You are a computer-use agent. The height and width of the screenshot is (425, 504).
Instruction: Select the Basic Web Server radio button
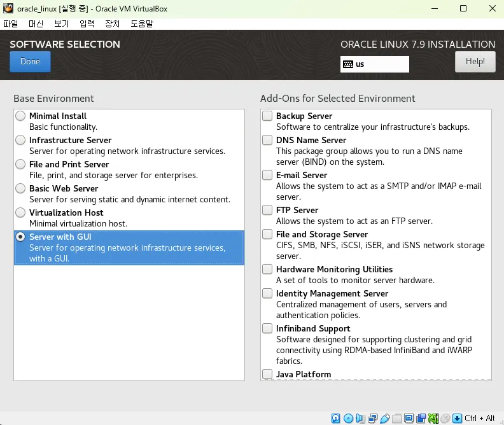[20, 188]
